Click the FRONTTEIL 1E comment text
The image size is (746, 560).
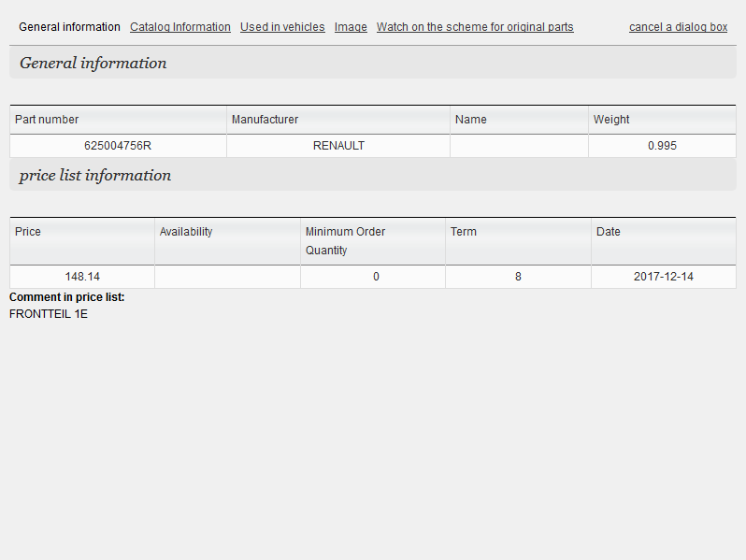[49, 314]
